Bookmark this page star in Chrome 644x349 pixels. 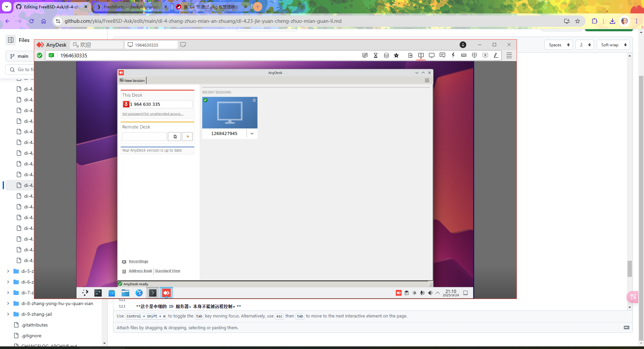578,21
